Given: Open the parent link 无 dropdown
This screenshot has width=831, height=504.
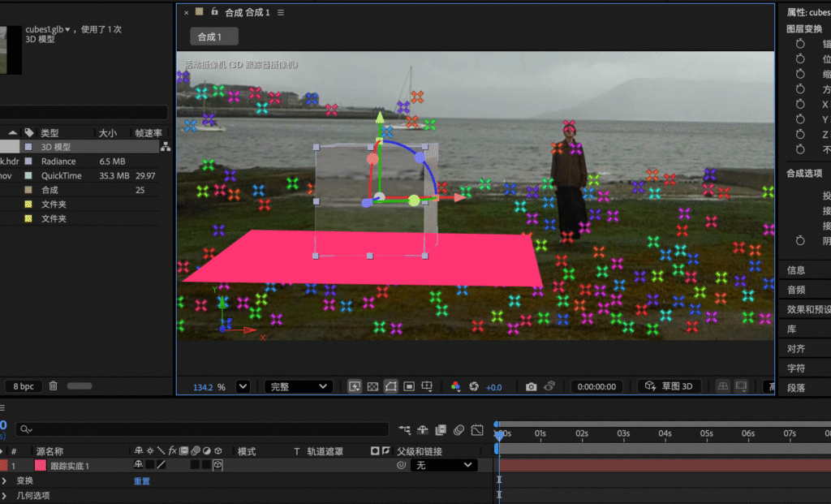Looking at the screenshot, I should [x=443, y=466].
